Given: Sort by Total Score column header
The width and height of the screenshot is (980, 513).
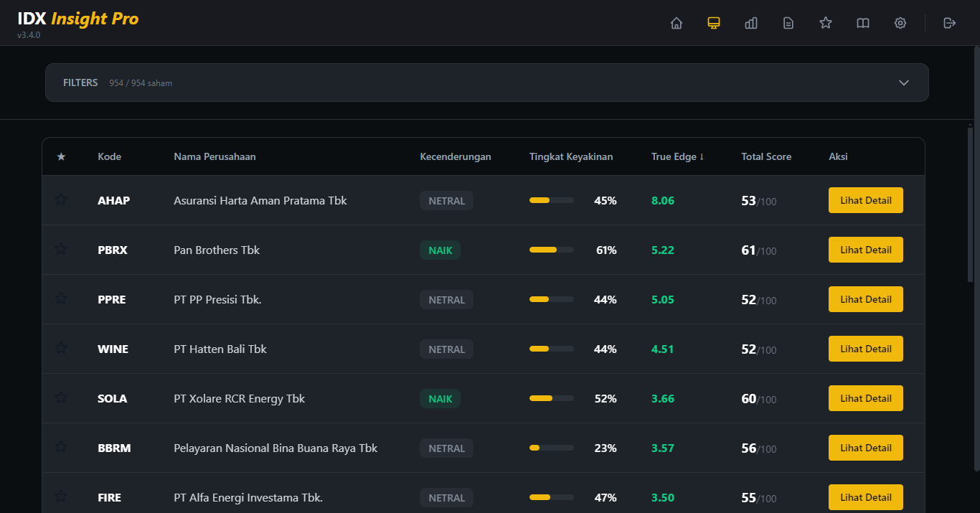Looking at the screenshot, I should (766, 156).
